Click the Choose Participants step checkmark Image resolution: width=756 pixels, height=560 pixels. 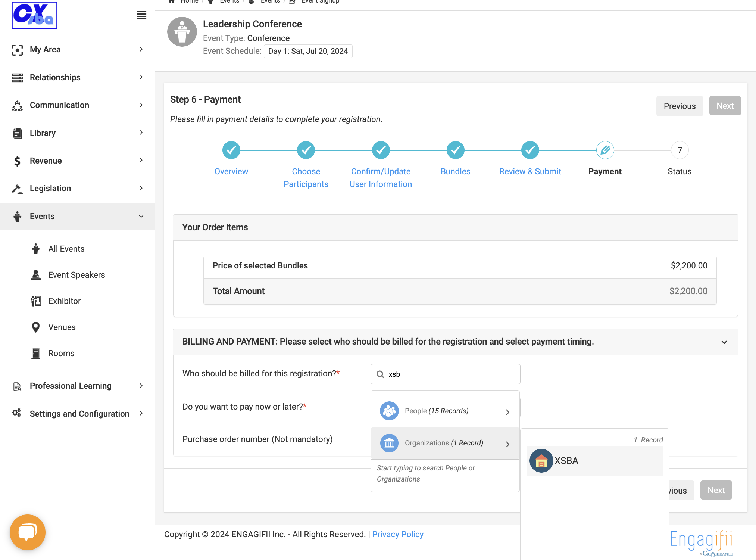306,150
